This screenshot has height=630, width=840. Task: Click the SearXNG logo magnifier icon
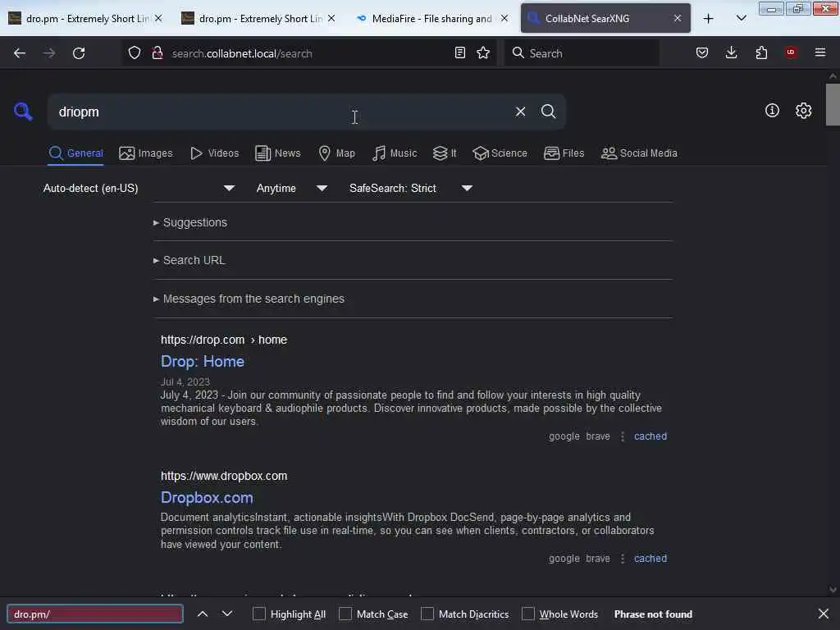point(23,112)
